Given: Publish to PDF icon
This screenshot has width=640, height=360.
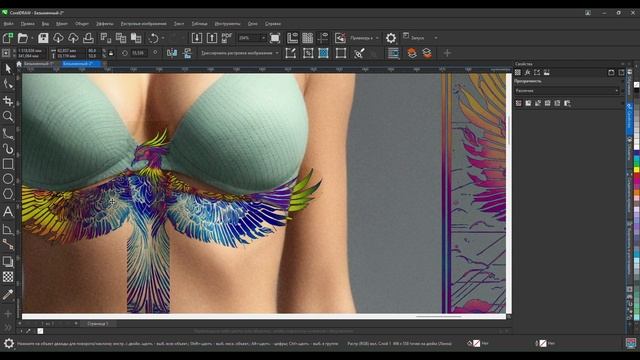Looking at the screenshot, I should [x=227, y=38].
